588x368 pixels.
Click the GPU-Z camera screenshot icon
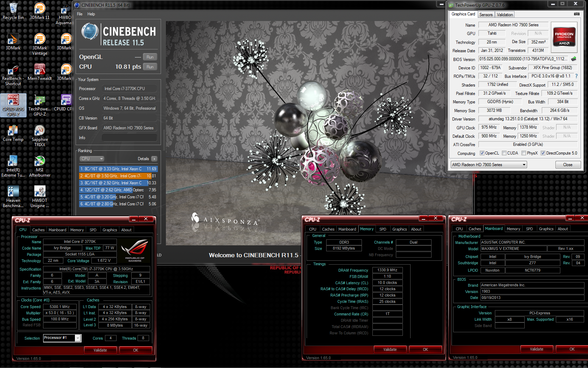point(576,14)
